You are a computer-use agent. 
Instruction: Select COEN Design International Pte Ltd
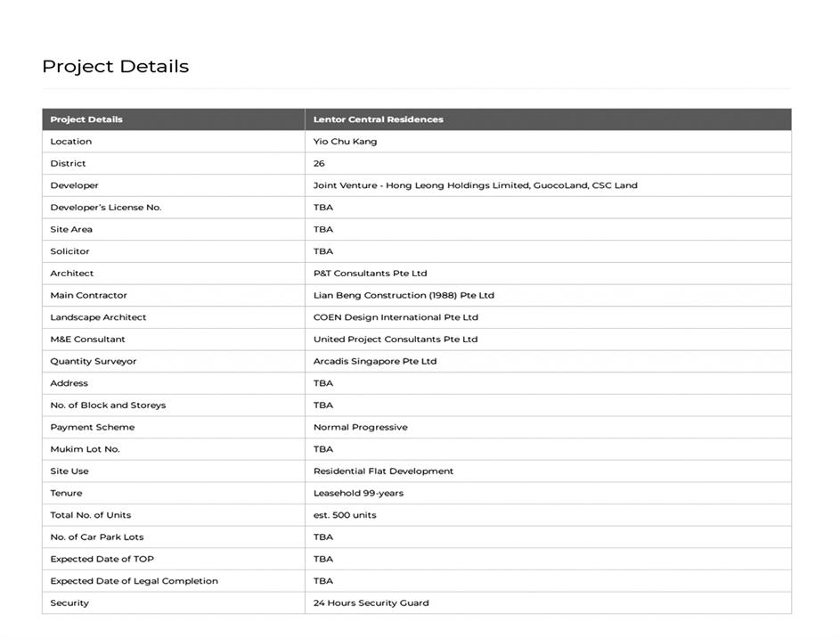396,317
